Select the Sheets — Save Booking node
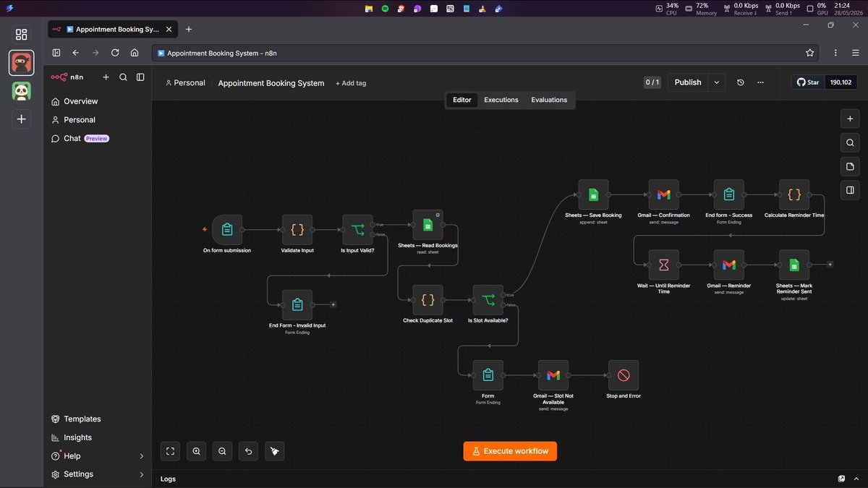The image size is (868, 488). point(593,194)
